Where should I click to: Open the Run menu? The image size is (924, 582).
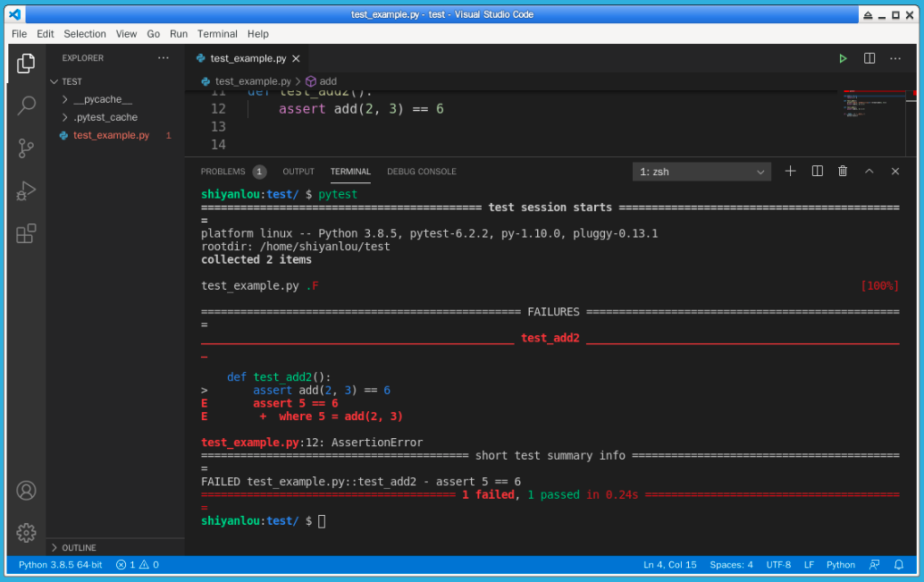pos(179,34)
